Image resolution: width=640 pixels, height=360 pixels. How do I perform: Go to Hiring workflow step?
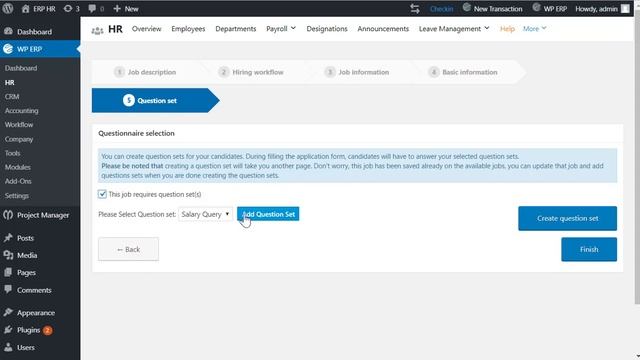coord(251,72)
